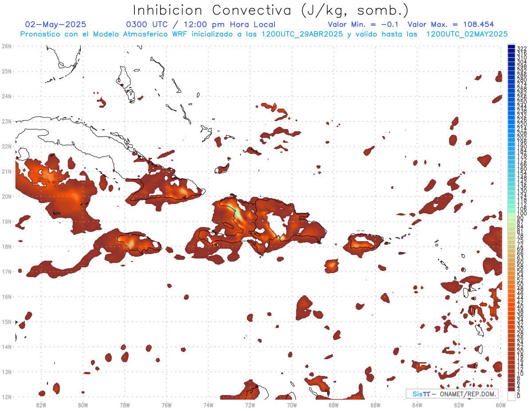Click the colorbar value label '60'
The height and width of the screenshot is (411, 532).
click(520, 262)
